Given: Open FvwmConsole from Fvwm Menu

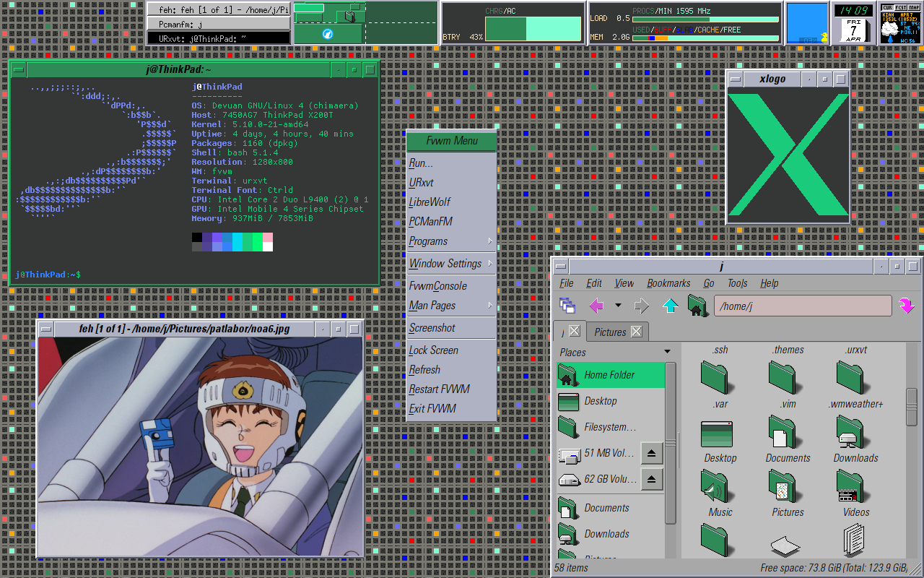Looking at the screenshot, I should click(x=452, y=286).
